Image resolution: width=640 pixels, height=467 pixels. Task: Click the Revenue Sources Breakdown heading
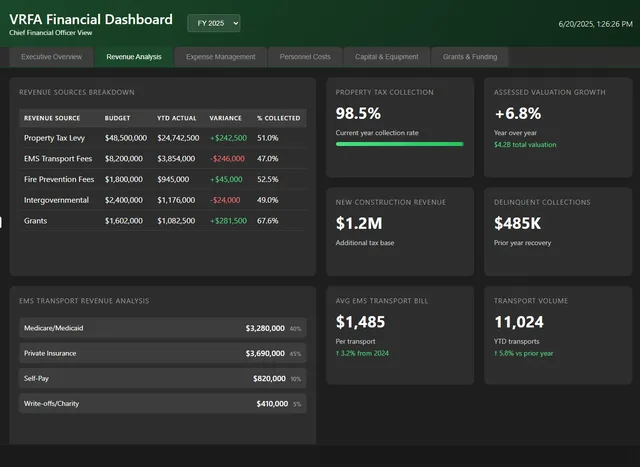click(77, 92)
